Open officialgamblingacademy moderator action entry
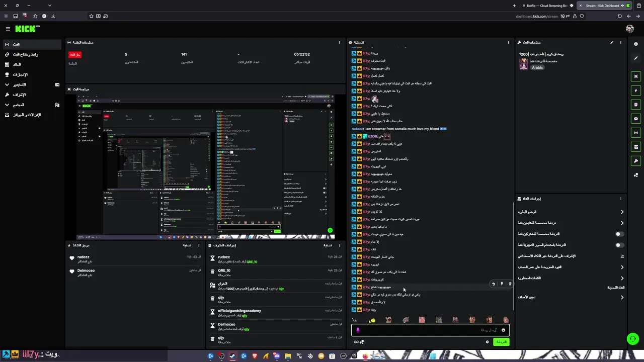The image size is (644, 362). tap(276, 313)
